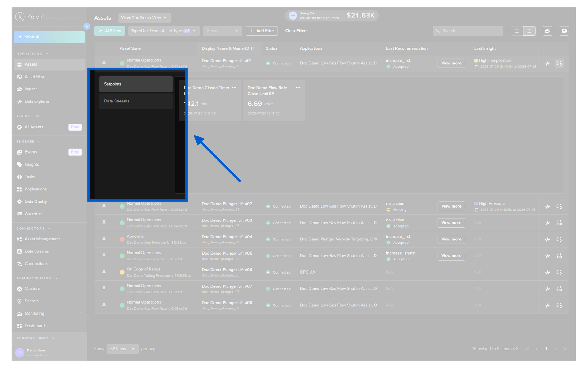Collapse the Connectors section
The width and height of the screenshot is (588, 368).
[x=33, y=228]
